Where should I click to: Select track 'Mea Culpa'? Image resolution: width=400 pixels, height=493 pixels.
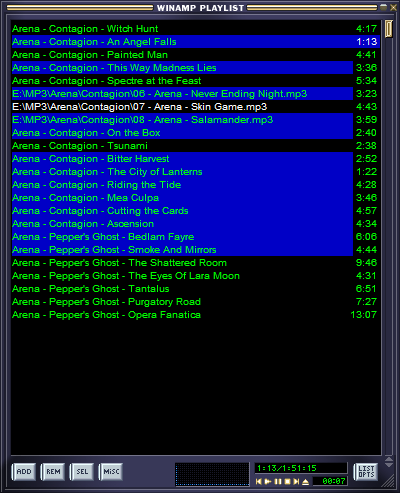coord(195,198)
